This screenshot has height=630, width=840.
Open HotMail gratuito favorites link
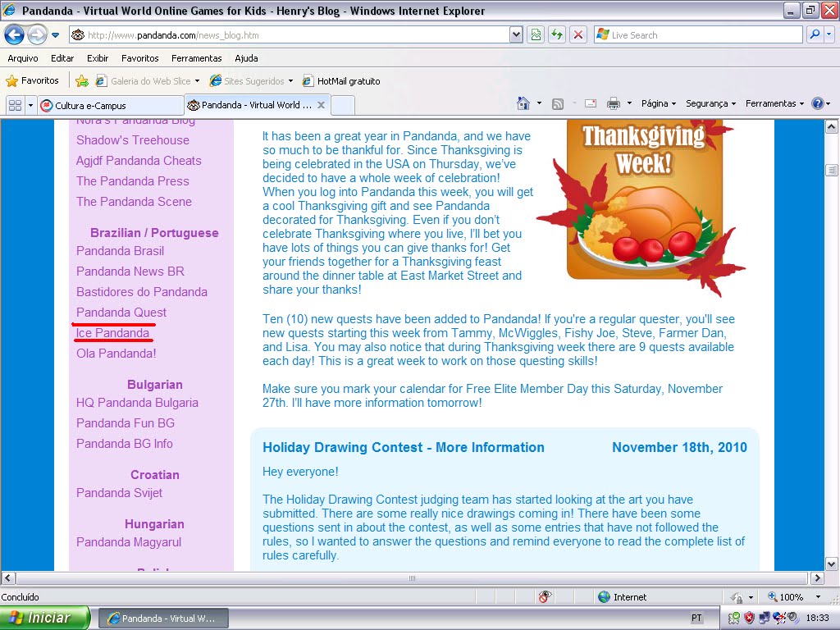click(x=341, y=81)
